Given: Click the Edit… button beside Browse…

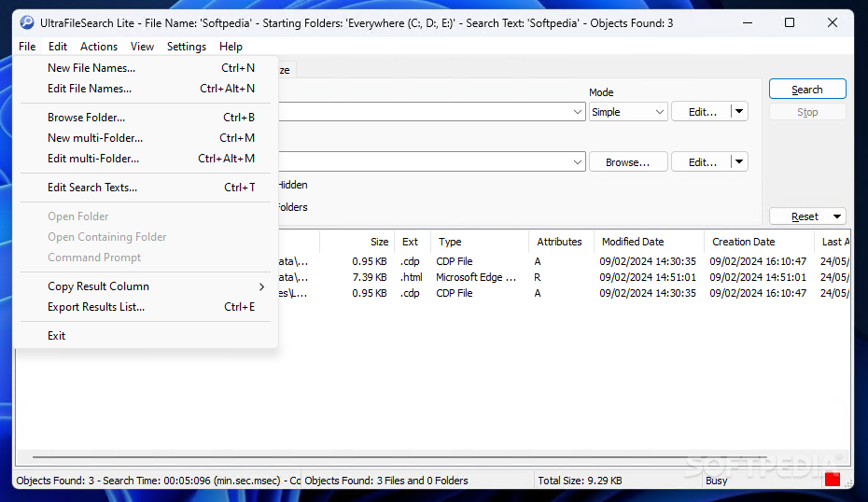Looking at the screenshot, I should click(x=702, y=162).
